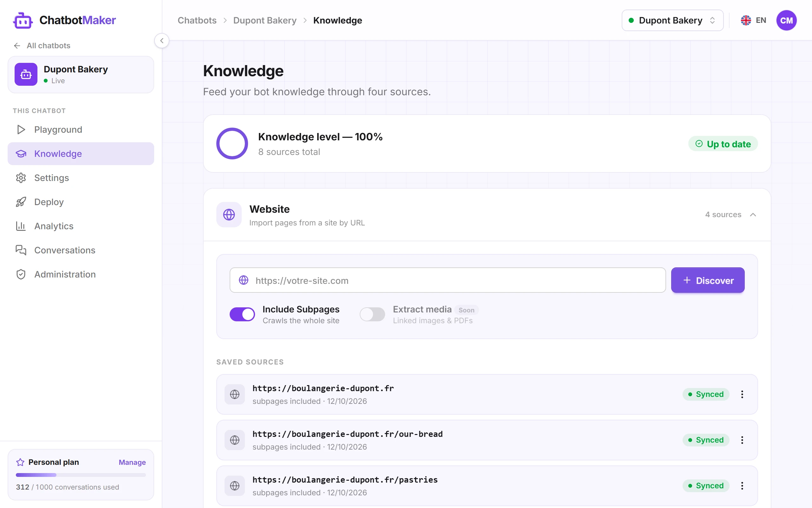Go to Deploy in the sidebar

pyautogui.click(x=81, y=202)
